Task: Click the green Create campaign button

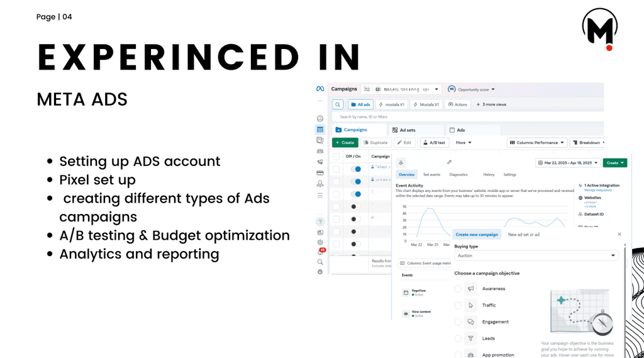Action: (x=345, y=143)
